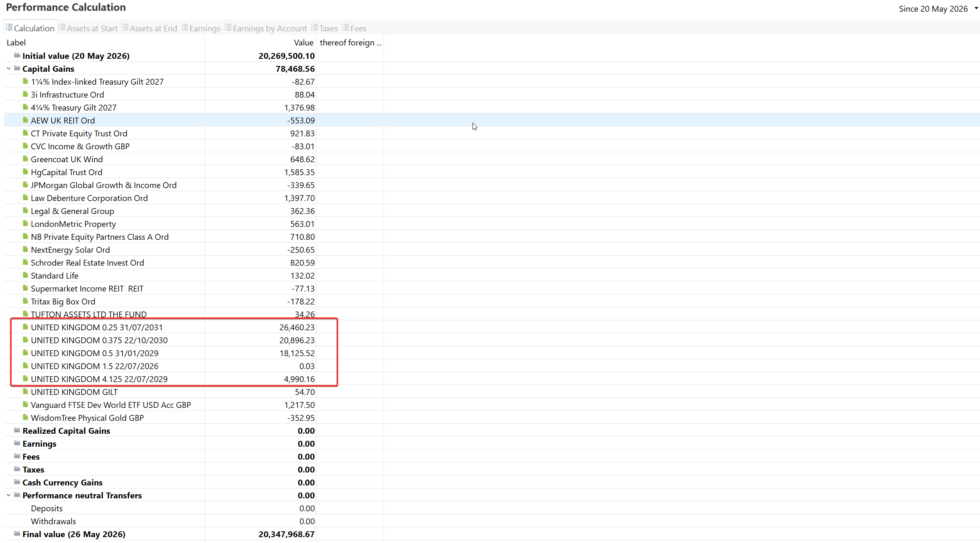Click the security icon for WisdomTree Physical Gold GBP
The width and height of the screenshot is (980, 543).
click(x=25, y=417)
